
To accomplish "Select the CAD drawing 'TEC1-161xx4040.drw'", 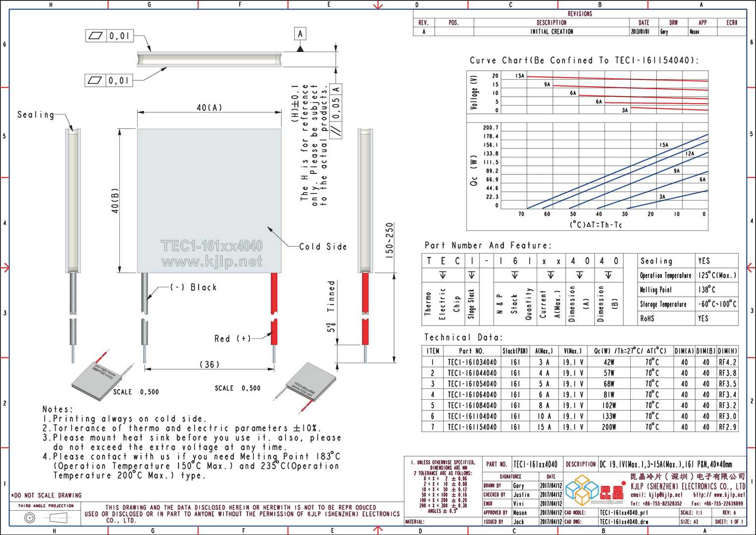I will (x=624, y=522).
